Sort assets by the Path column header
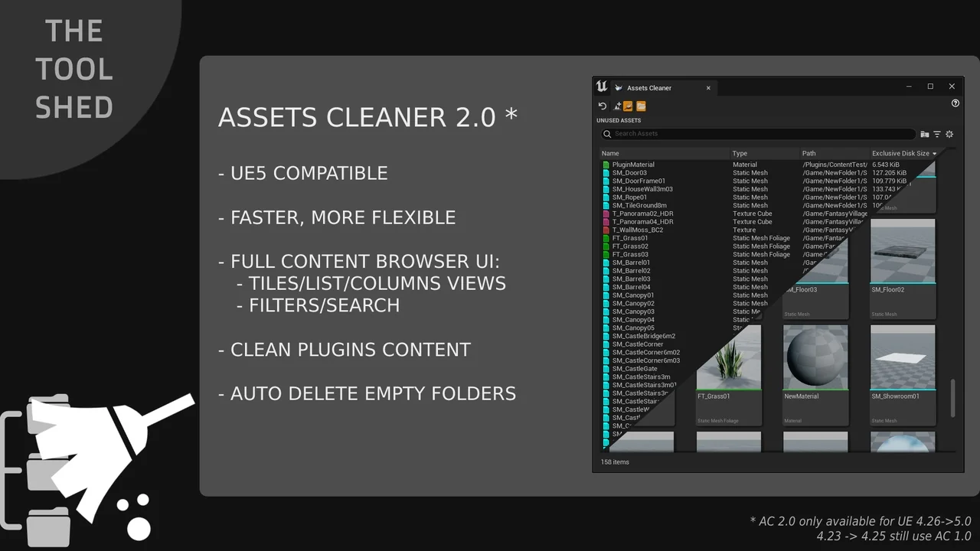980x551 pixels. coord(809,154)
